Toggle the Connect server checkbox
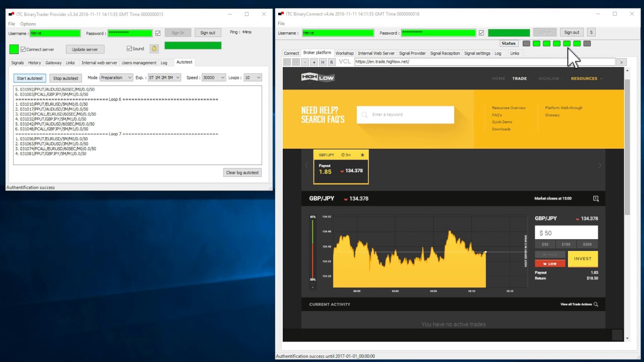This screenshot has height=362, width=644. [x=23, y=49]
